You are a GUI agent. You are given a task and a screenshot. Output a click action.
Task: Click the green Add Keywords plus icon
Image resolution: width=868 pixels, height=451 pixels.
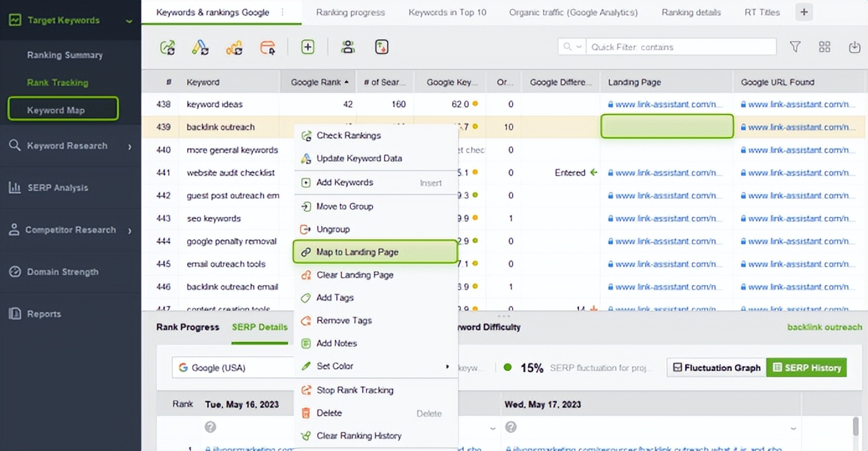pos(308,47)
